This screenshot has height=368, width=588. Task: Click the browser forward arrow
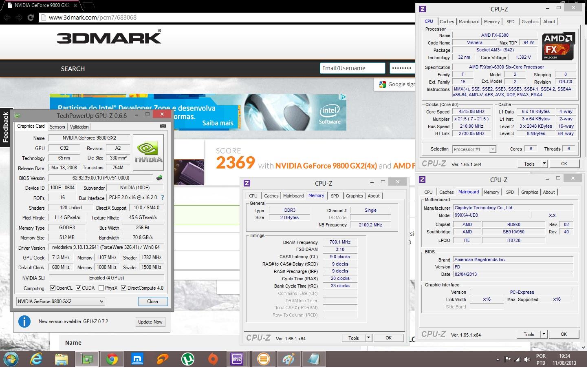pyautogui.click(x=19, y=18)
